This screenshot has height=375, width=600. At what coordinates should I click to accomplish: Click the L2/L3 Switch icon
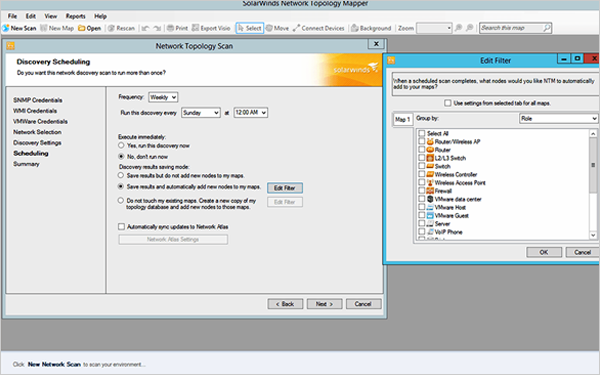pyautogui.click(x=430, y=158)
